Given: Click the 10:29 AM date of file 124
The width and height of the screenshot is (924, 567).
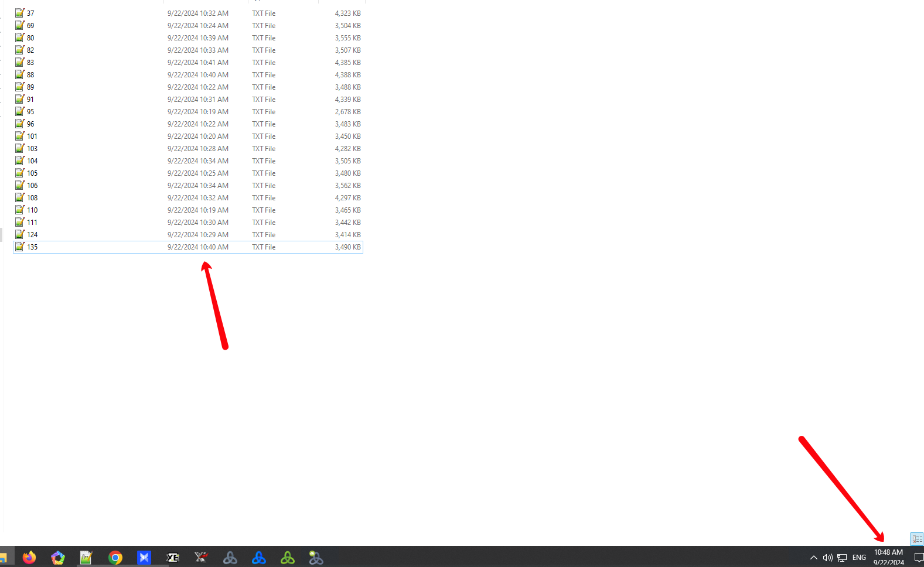Looking at the screenshot, I should 198,235.
